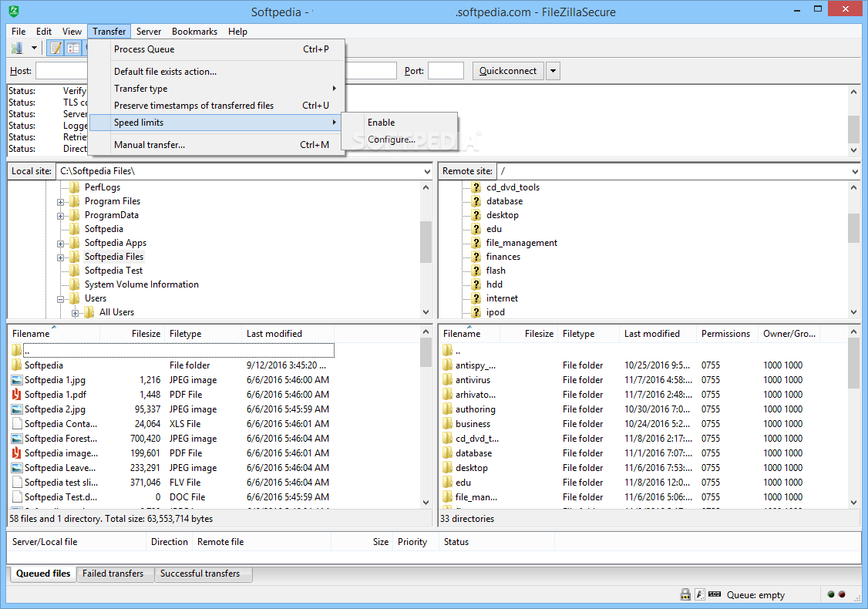
Task: Sort remote files by Permissions column
Action: 725,334
